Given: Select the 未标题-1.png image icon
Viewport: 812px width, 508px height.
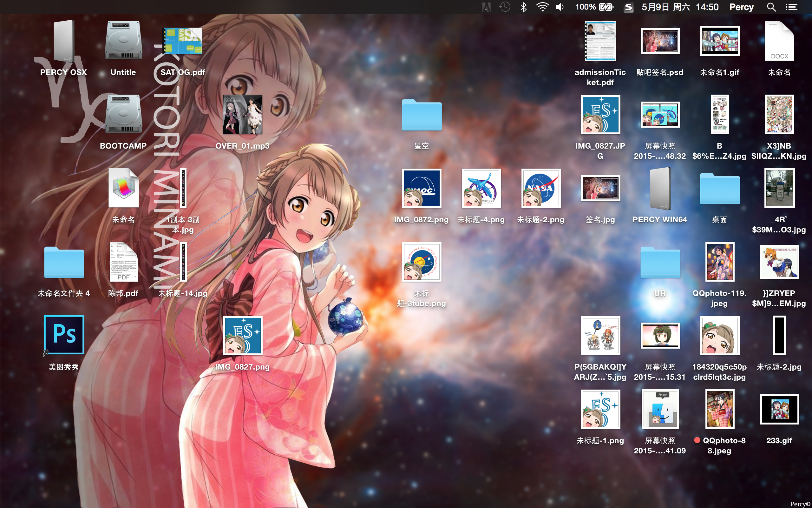Looking at the screenshot, I should click(x=600, y=409).
